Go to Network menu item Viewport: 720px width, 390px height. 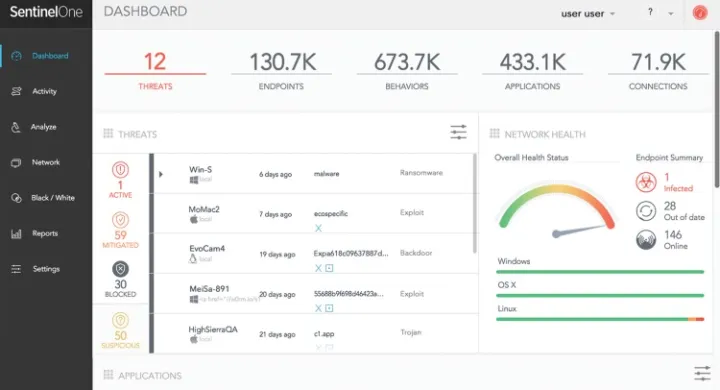click(x=46, y=162)
